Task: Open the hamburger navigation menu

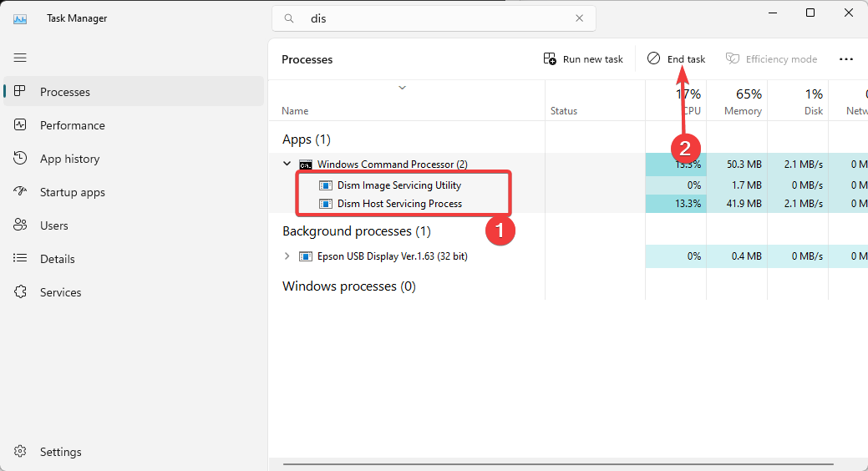Action: 20,58
